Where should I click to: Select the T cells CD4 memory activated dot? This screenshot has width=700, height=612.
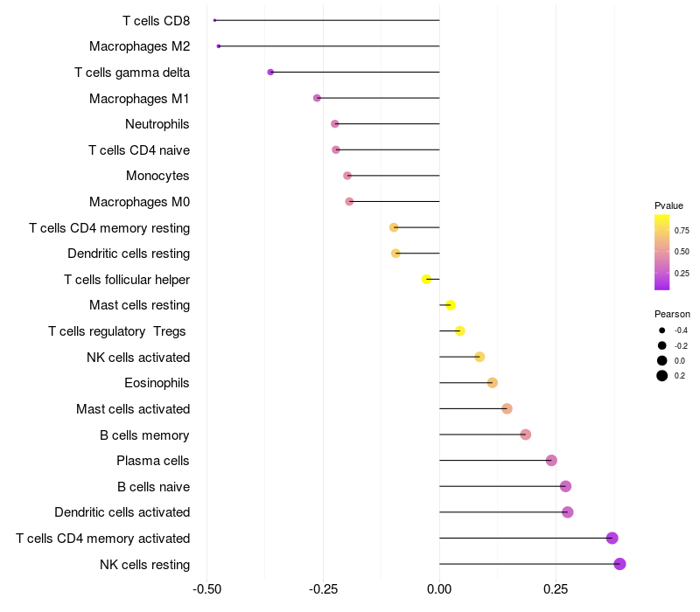click(x=612, y=538)
